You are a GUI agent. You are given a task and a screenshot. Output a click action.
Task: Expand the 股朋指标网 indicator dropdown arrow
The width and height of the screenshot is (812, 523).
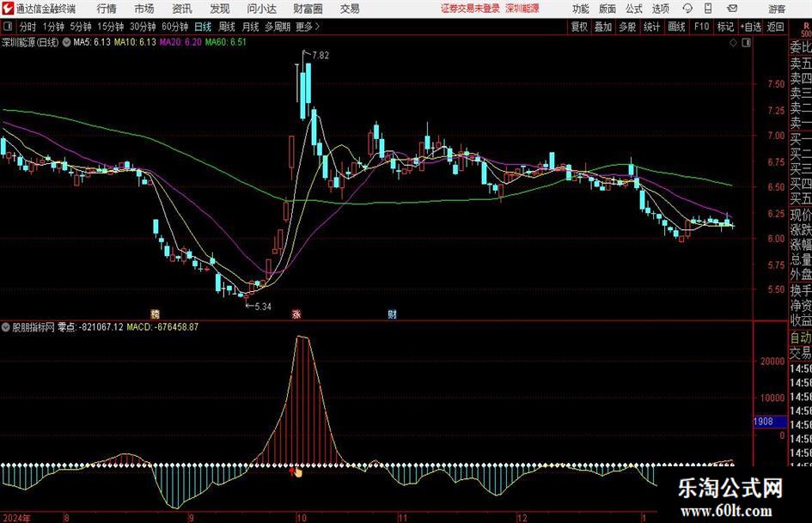click(x=6, y=327)
